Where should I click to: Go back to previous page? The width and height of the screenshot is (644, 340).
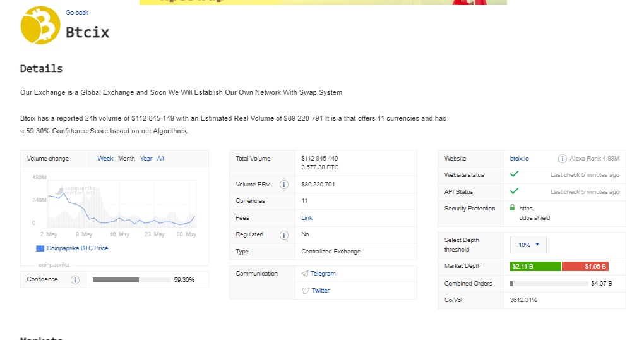coord(77,13)
